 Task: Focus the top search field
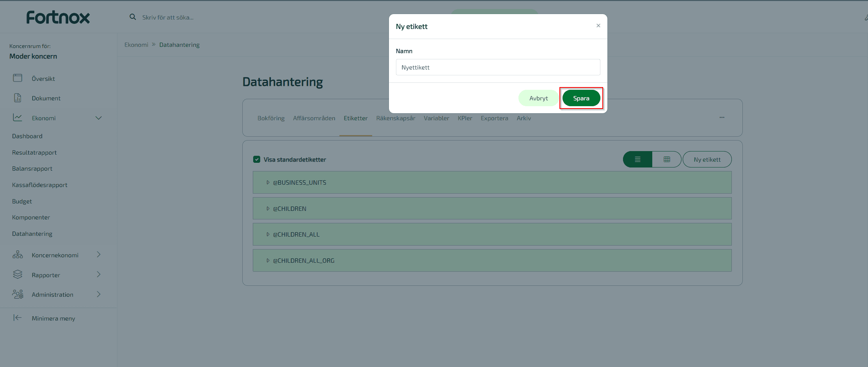pyautogui.click(x=168, y=17)
